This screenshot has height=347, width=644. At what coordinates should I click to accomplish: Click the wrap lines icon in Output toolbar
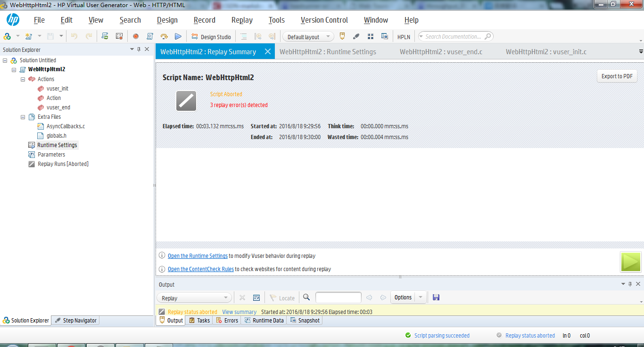pos(256,297)
